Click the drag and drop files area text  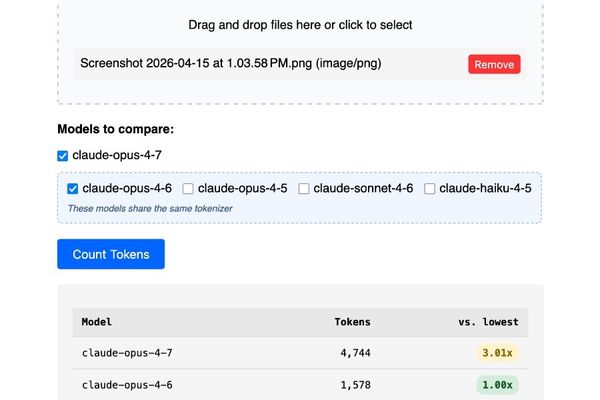tap(300, 25)
